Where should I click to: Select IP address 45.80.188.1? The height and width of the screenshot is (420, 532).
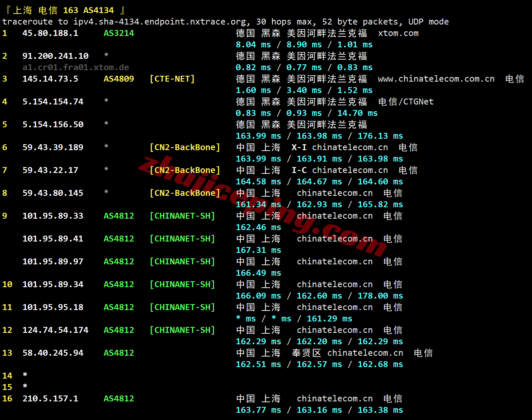(x=50, y=33)
